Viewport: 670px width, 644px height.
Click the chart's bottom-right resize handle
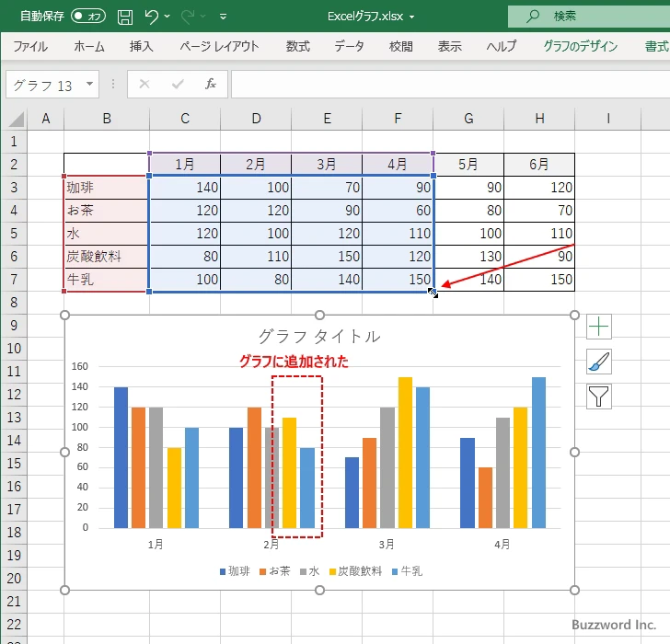pos(574,591)
